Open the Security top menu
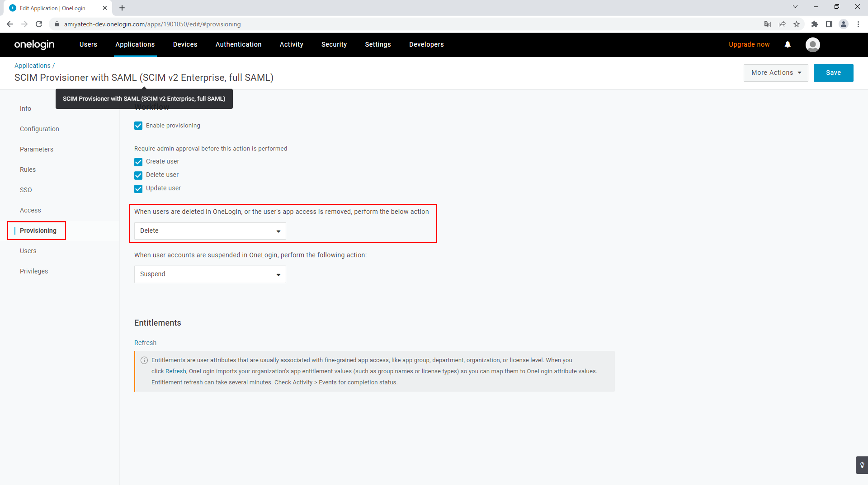Screen dimensions: 868x485 pyautogui.click(x=334, y=44)
